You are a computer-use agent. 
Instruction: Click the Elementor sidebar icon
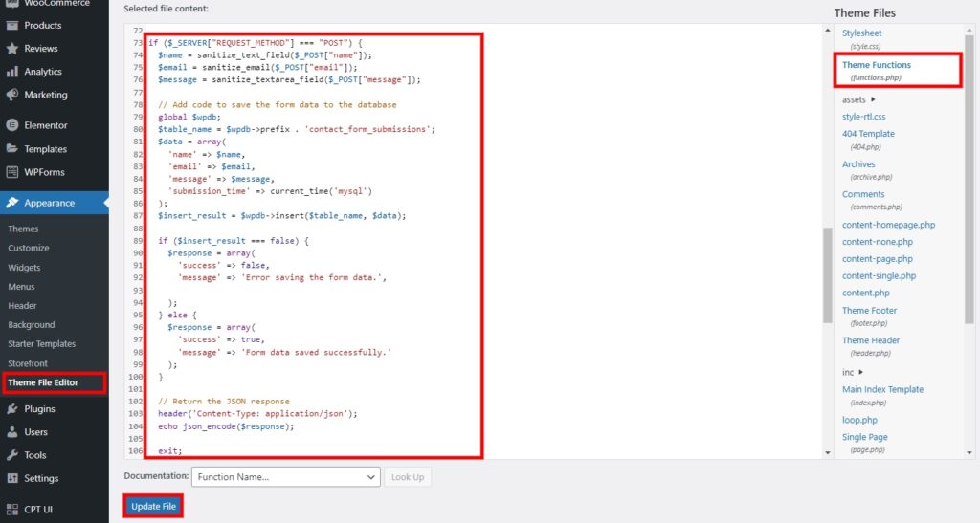click(x=11, y=125)
